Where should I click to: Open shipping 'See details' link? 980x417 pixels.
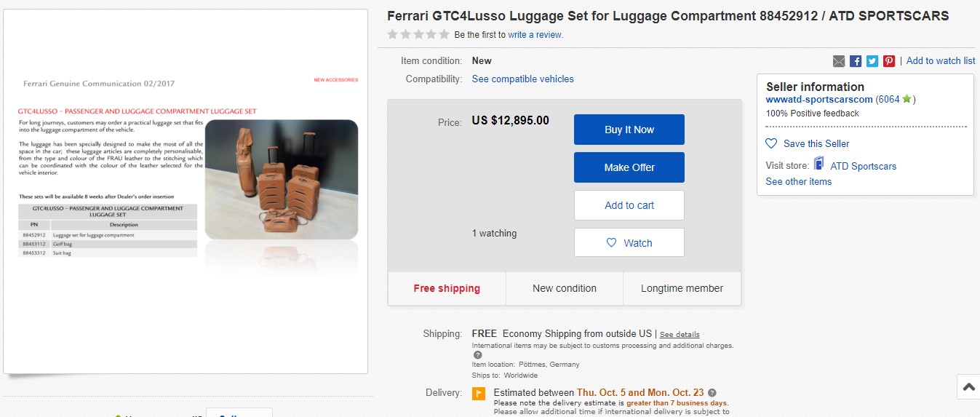[x=680, y=334]
